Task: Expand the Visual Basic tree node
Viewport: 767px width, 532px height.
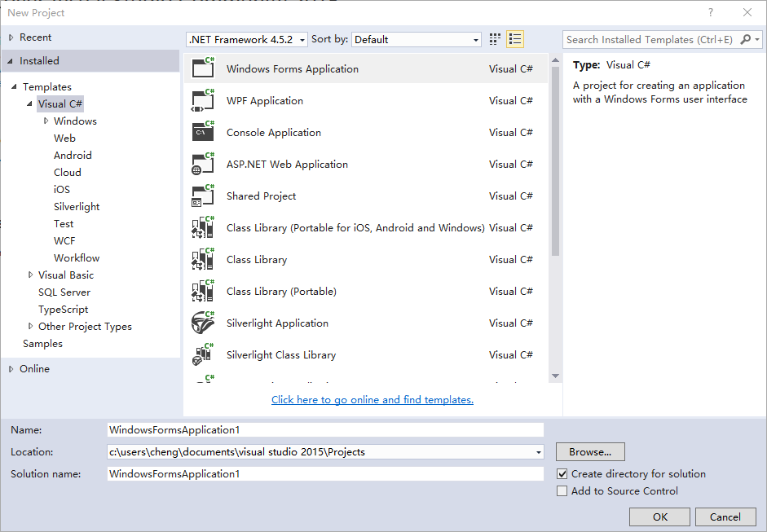Action: pyautogui.click(x=31, y=275)
